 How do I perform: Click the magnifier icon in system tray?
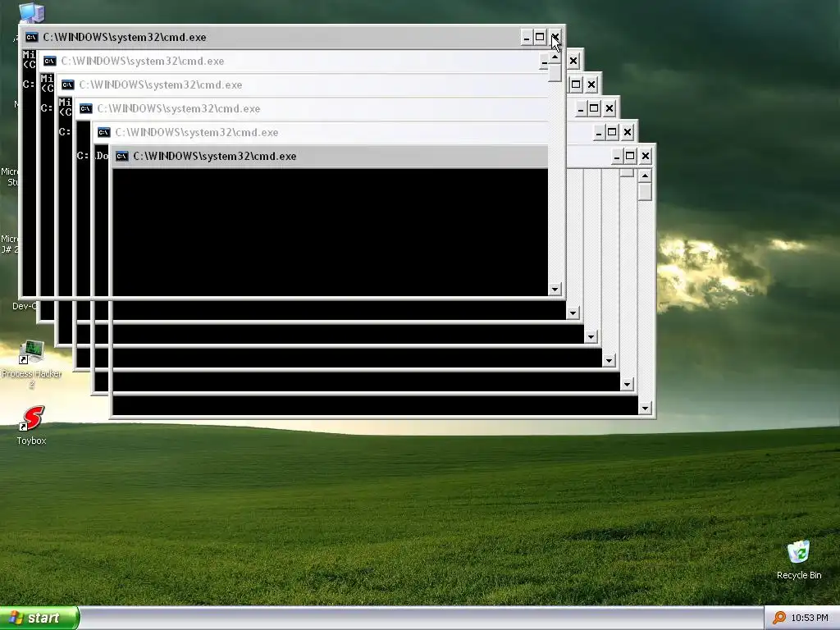coord(779,618)
